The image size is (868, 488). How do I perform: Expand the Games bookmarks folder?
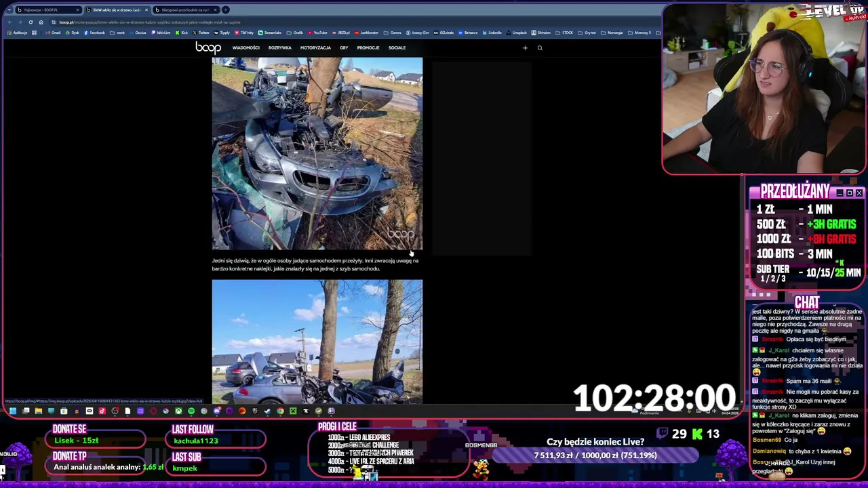[x=393, y=33]
